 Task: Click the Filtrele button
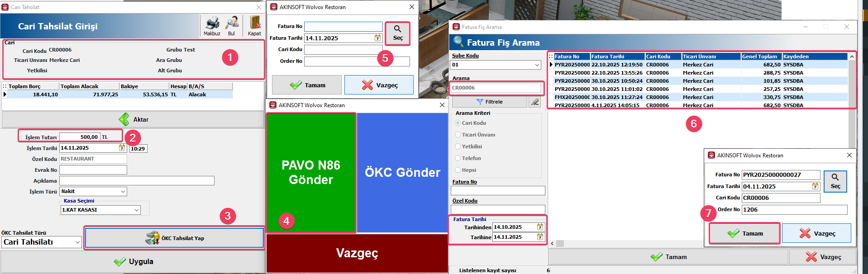489,102
